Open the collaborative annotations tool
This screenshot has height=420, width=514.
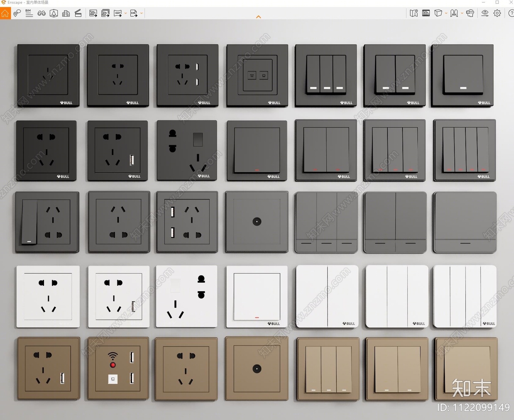[17, 13]
